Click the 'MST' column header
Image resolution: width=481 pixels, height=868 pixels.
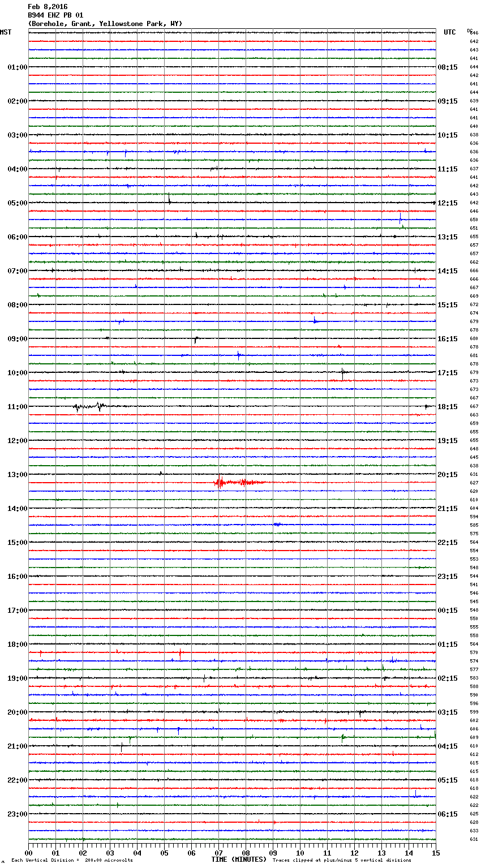6,32
